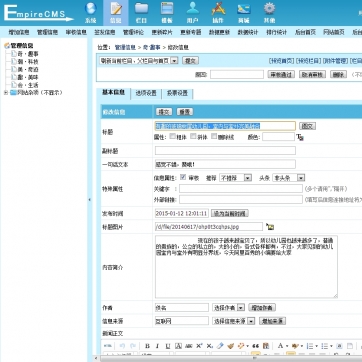The width and height of the screenshot is (362, 362).
Task: Open the 预览首页 link
Action: (x=282, y=61)
